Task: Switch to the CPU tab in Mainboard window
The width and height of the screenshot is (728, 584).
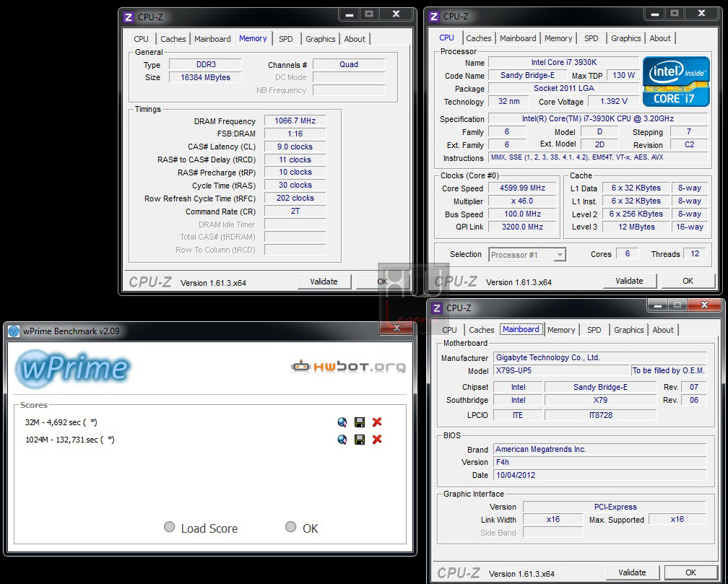Action: click(x=449, y=330)
